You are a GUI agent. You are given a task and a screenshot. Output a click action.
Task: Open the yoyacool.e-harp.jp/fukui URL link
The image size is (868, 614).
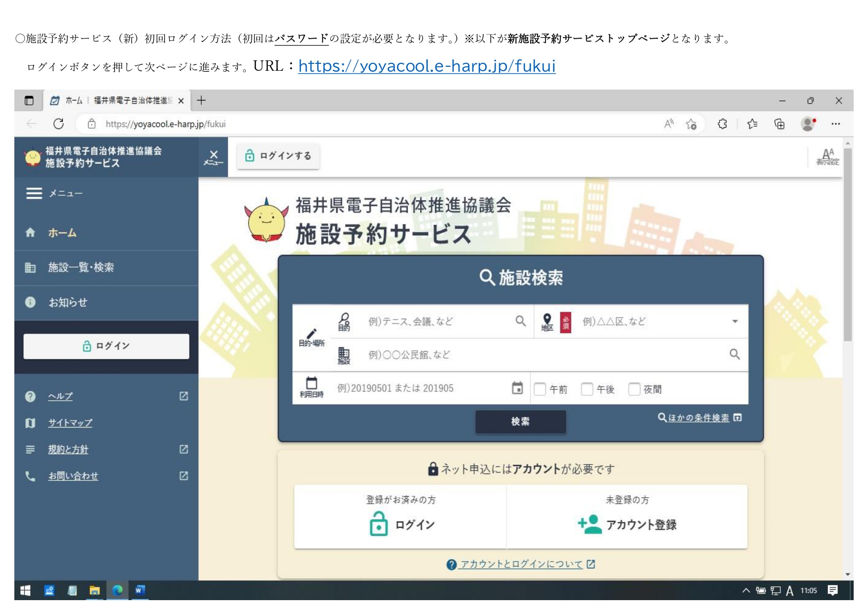427,66
